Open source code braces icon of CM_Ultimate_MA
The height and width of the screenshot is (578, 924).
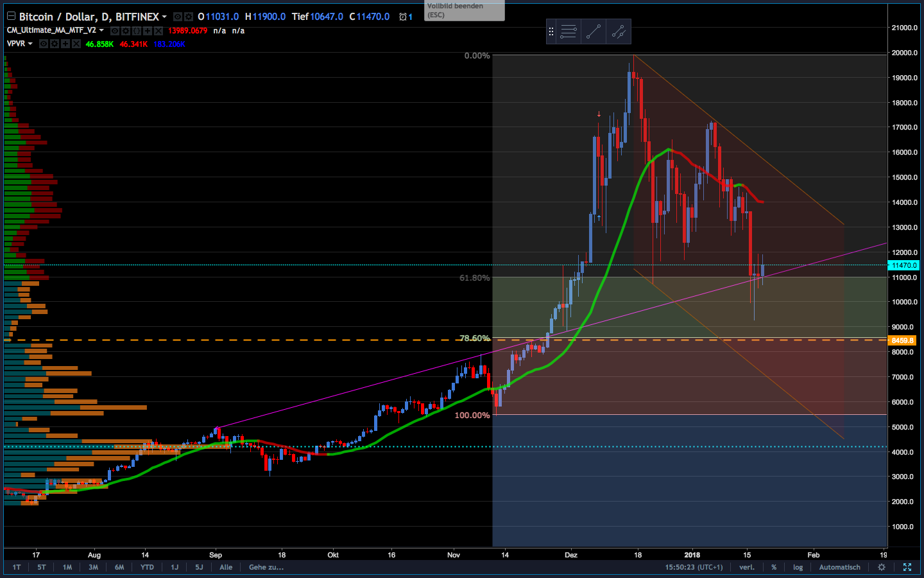(137, 31)
